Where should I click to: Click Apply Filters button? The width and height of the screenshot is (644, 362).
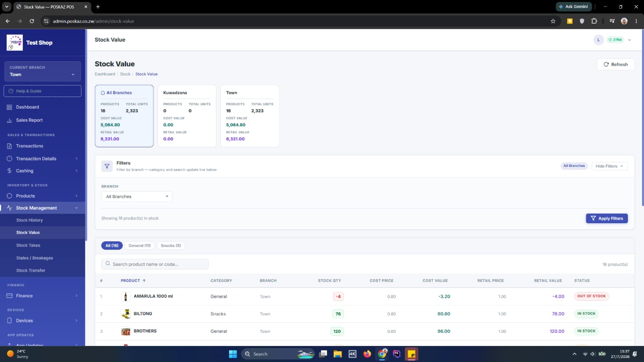point(607,218)
